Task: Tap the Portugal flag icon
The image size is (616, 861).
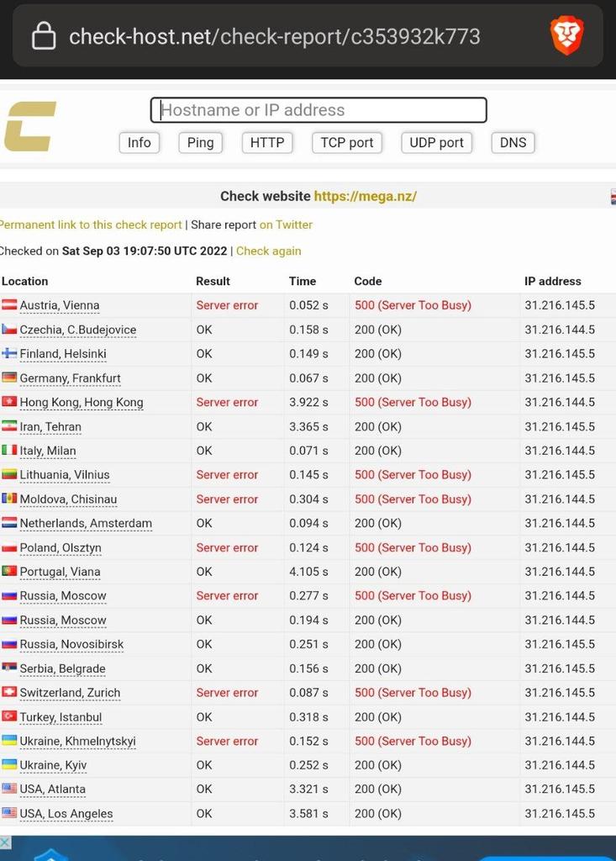Action: (9, 571)
